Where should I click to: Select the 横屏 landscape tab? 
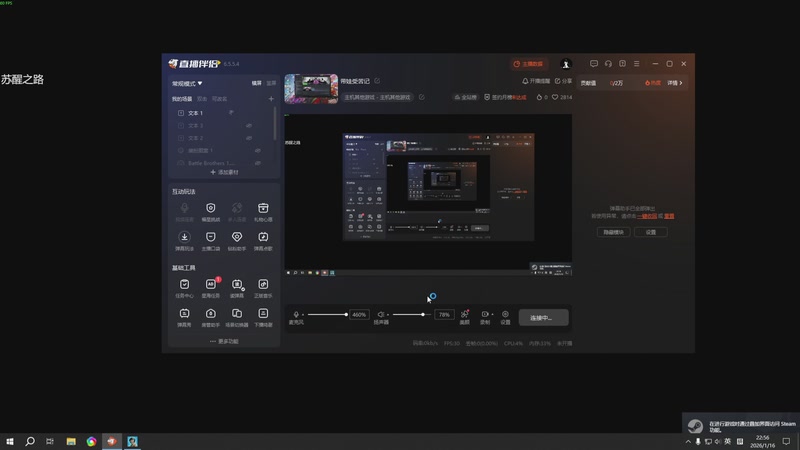(x=257, y=83)
